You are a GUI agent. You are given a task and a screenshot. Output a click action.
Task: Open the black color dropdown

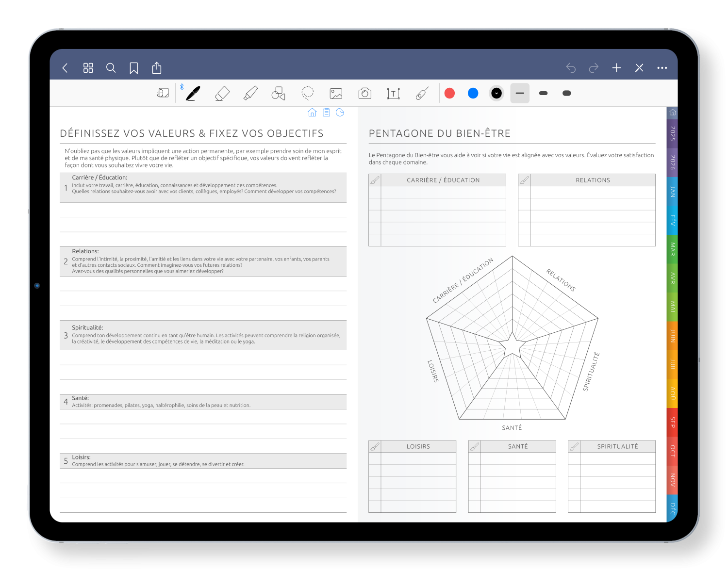tap(496, 93)
